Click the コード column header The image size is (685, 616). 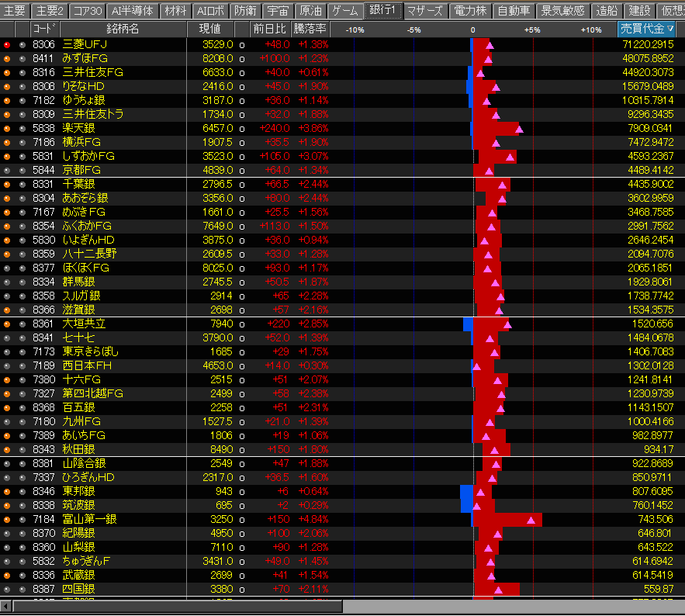pyautogui.click(x=45, y=29)
